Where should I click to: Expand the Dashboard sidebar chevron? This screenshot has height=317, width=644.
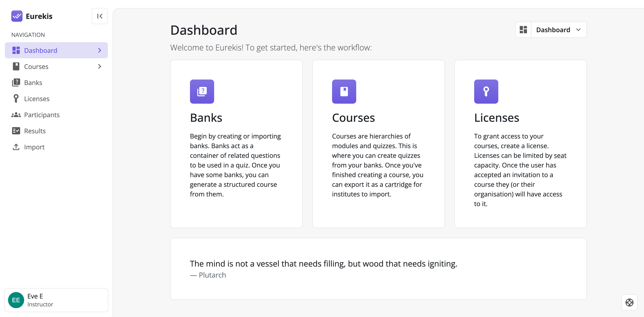100,50
